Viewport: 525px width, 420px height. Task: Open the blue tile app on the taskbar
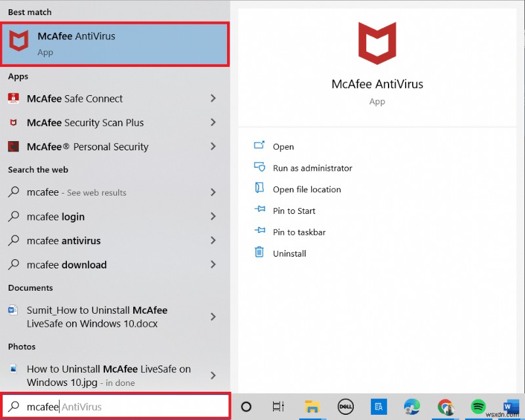(x=379, y=407)
